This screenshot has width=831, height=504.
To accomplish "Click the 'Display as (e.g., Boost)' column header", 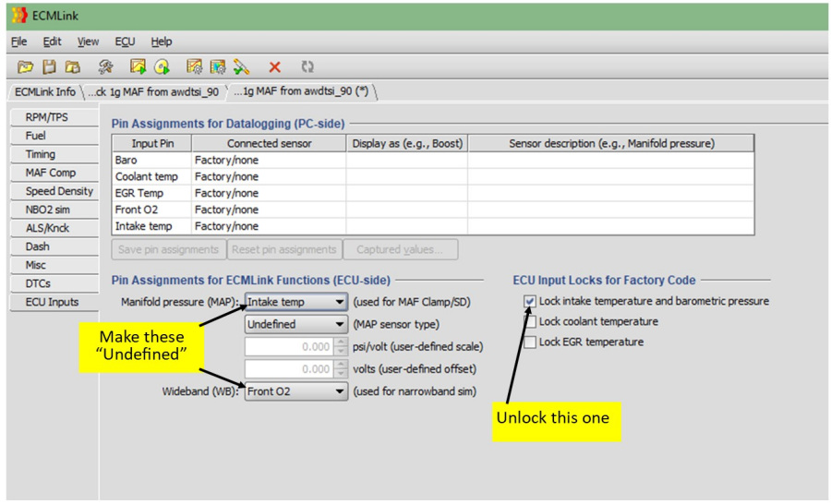I will click(407, 144).
